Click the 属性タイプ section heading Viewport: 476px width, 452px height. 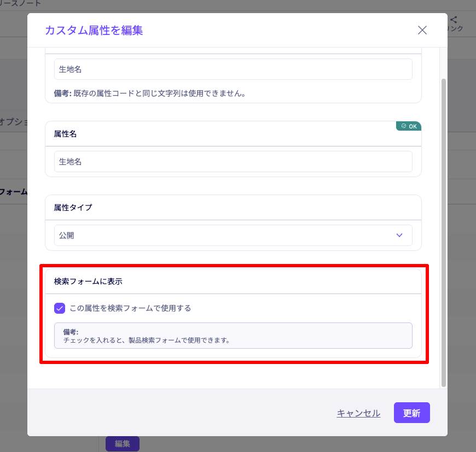click(73, 208)
